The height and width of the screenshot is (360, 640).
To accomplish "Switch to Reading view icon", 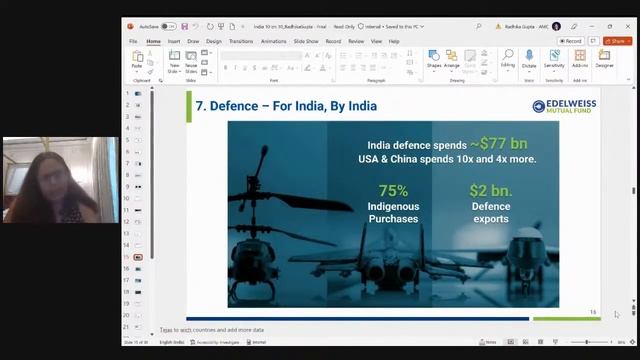I will pyautogui.click(x=540, y=342).
